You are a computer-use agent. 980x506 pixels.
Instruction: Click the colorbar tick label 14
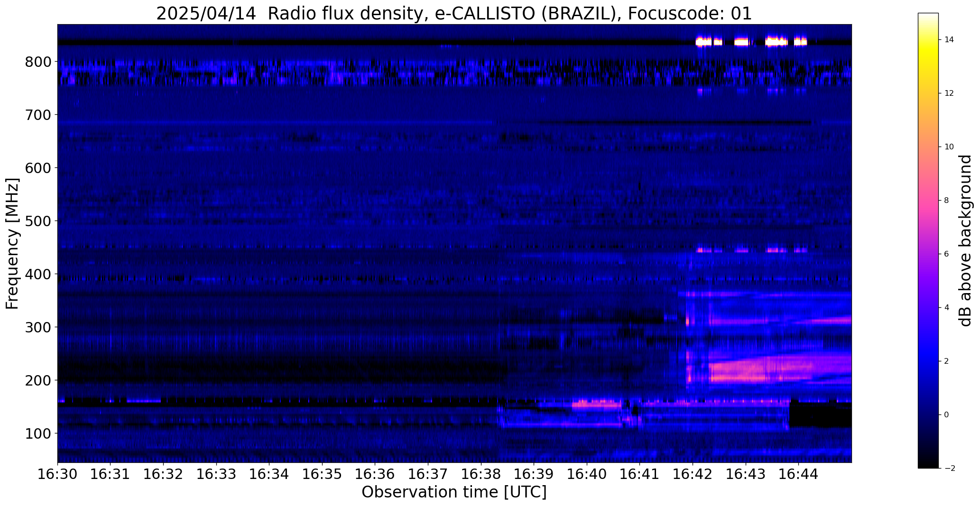point(949,40)
